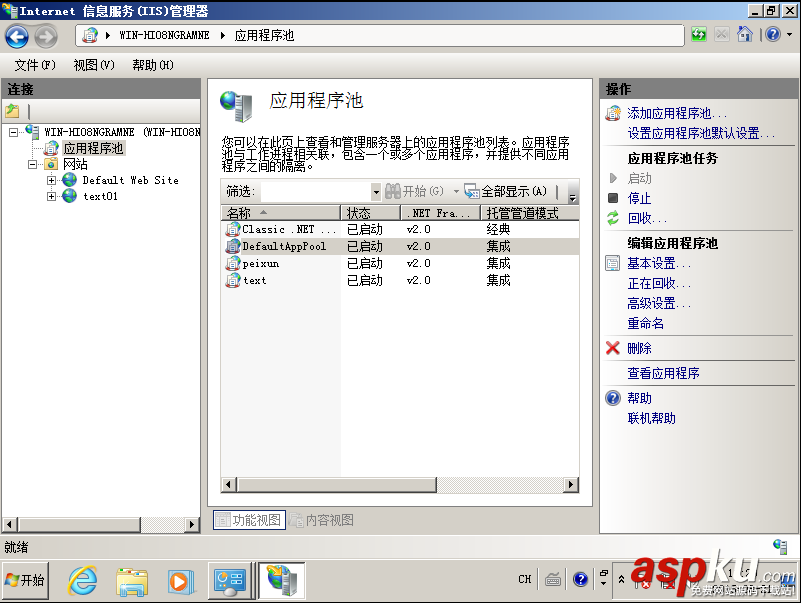Click the refresh page icon in the address bar
Viewport: 801px width, 603px height.
[699, 35]
